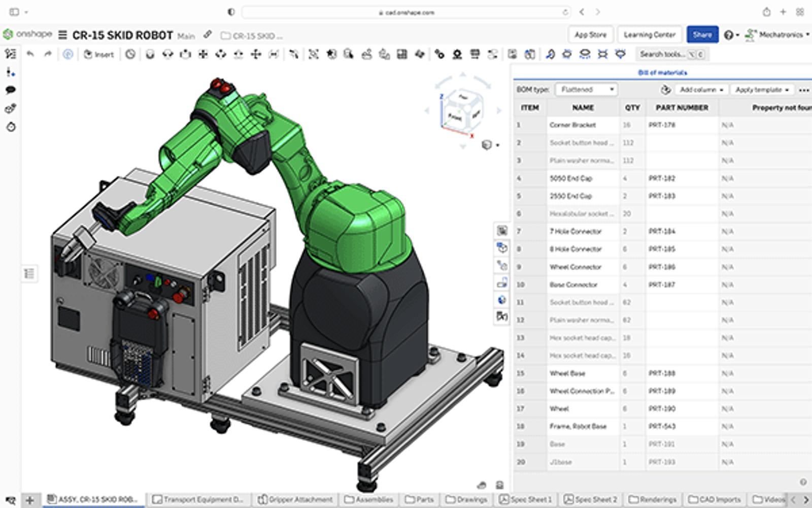Screen dimensions: 812x508
Task: Toggle the Bill of materials panel icon
Action: pyautogui.click(x=502, y=231)
